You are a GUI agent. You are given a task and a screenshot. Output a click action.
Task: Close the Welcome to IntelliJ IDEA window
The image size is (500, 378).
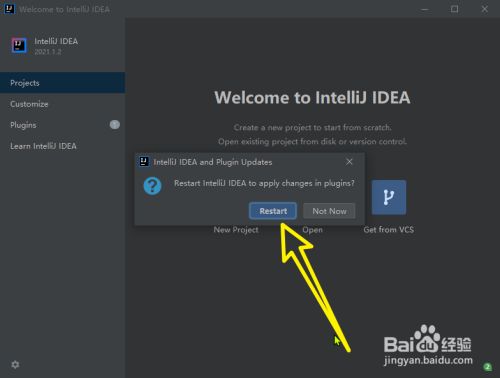[485, 9]
